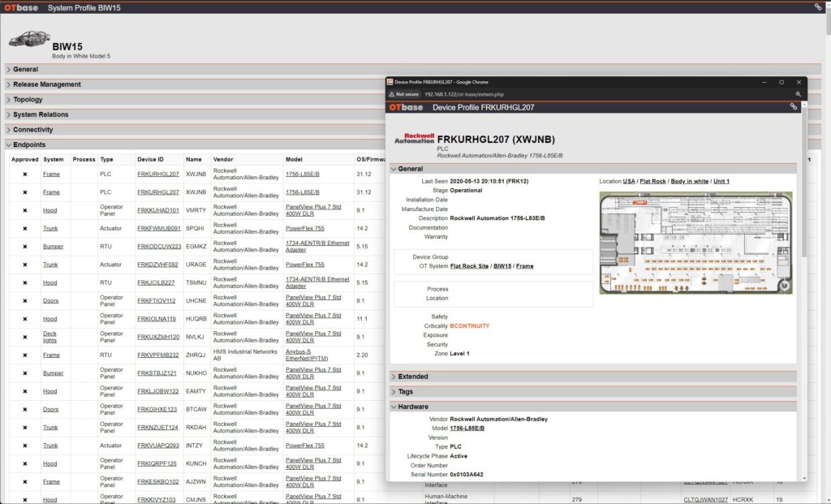Click the OTbase logo in System Profile header

pyautogui.click(x=20, y=7)
